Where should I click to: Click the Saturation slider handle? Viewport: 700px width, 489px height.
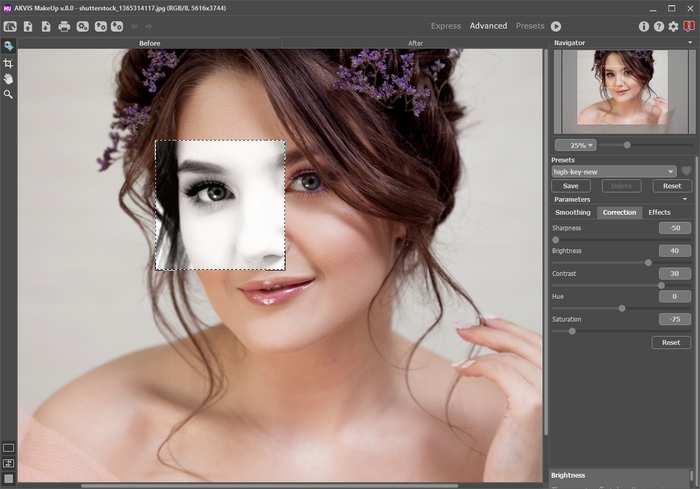[572, 331]
